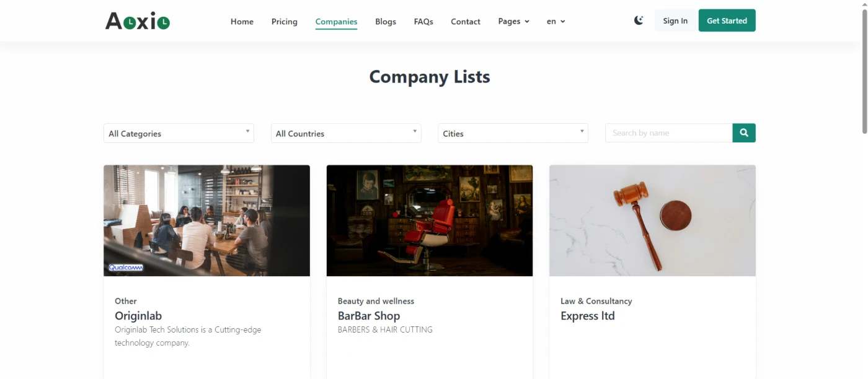Open the en language selector
Screen dimensions: 868x379
pyautogui.click(x=556, y=21)
